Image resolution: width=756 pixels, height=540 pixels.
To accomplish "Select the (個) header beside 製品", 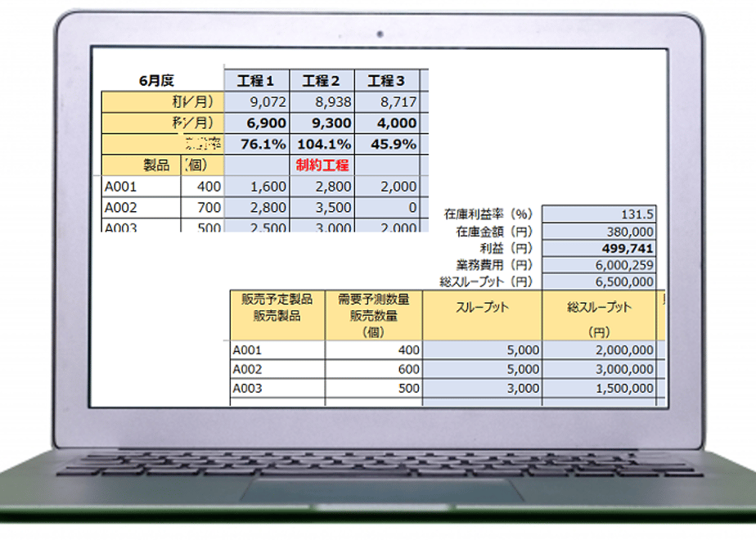I will (x=203, y=165).
